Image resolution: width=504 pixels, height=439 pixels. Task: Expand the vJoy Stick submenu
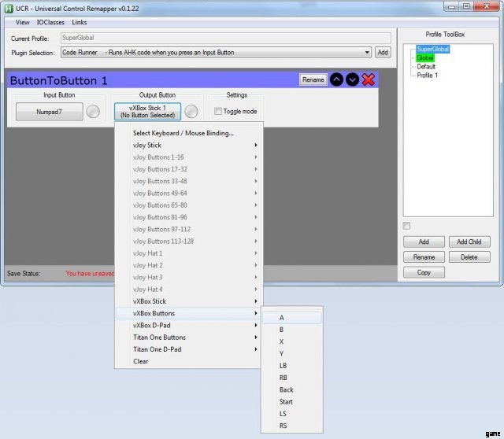189,145
